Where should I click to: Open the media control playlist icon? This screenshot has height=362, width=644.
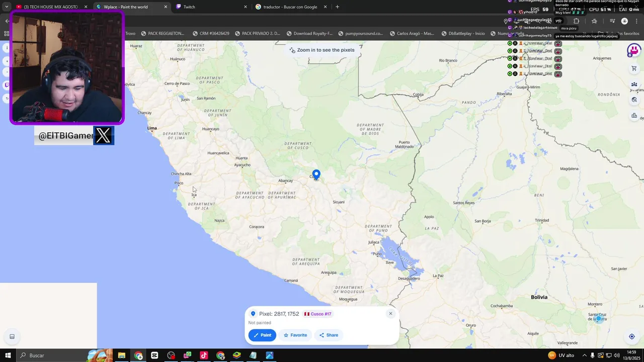tap(612, 21)
